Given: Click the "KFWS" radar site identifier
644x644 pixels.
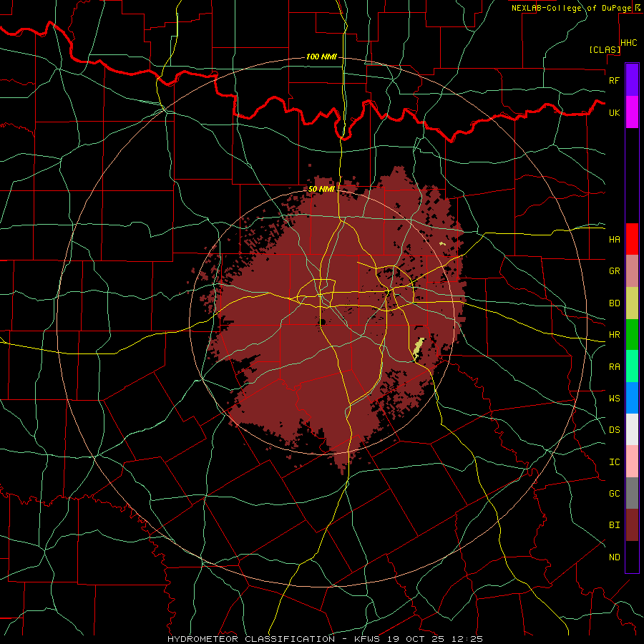Looking at the screenshot, I should coord(366,639).
